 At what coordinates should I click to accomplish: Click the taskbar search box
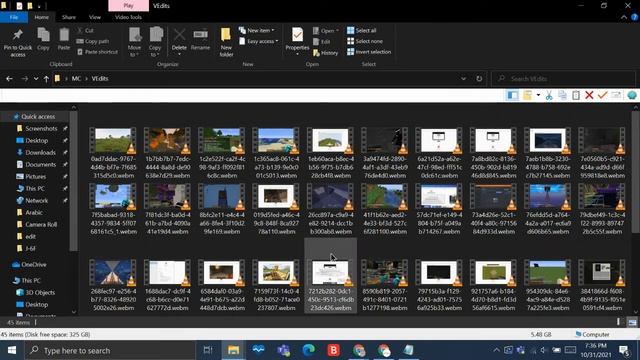point(110,350)
